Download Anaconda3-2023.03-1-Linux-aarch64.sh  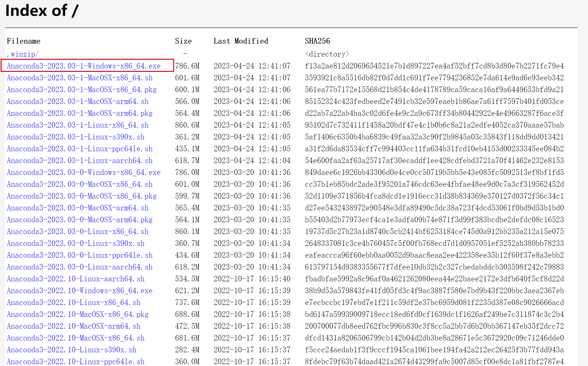coord(80,161)
